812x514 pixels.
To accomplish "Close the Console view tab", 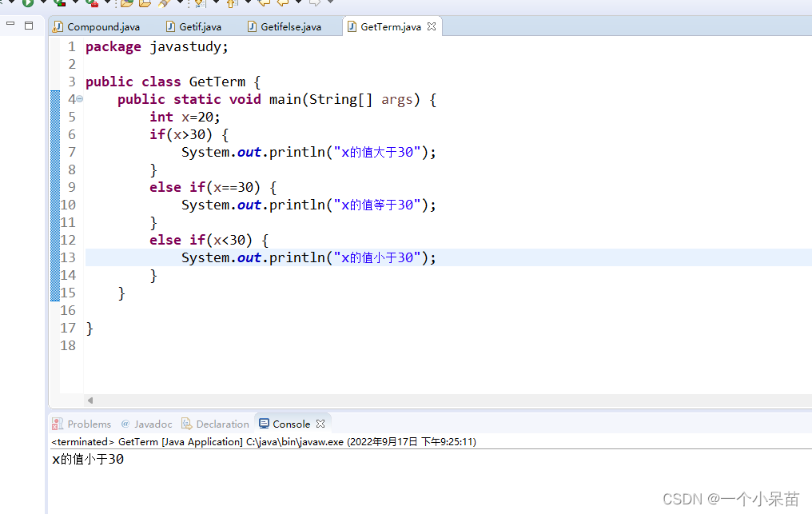I will point(320,424).
